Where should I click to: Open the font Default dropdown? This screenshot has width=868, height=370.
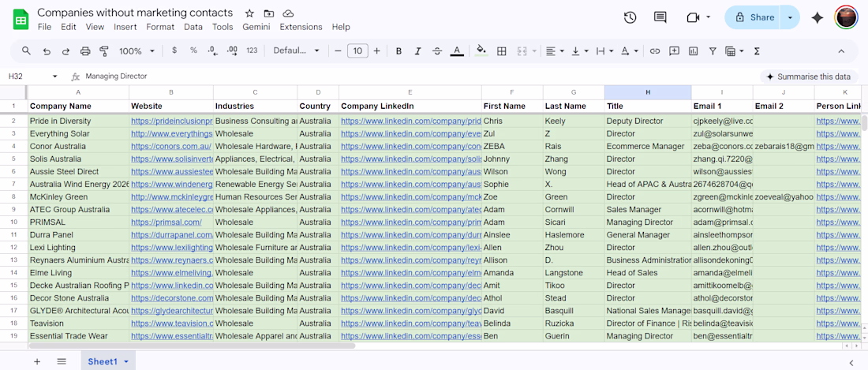click(x=297, y=50)
